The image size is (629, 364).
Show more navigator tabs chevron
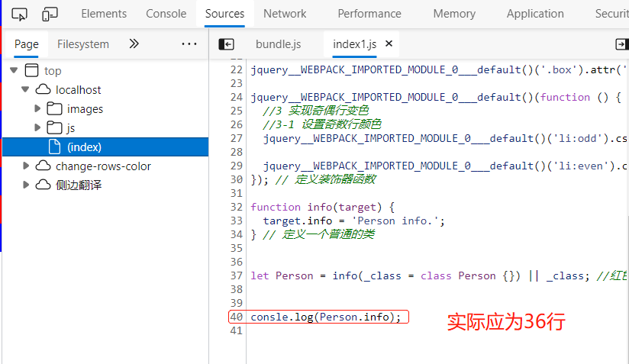click(134, 43)
